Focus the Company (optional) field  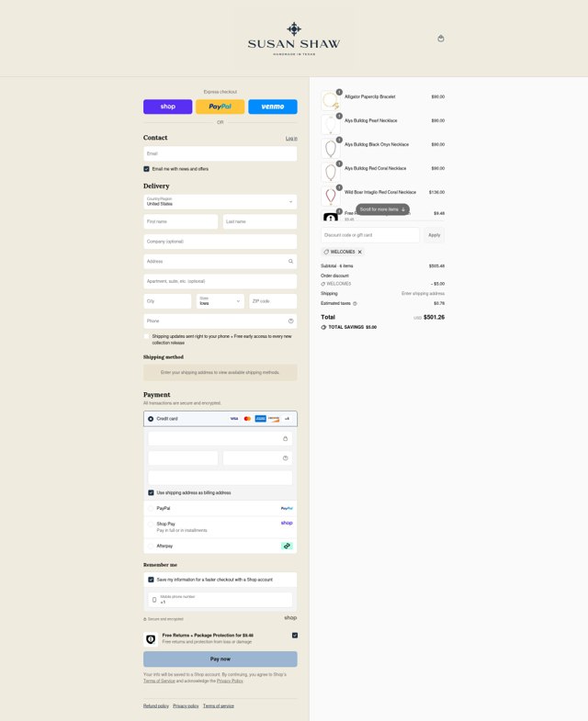(220, 242)
